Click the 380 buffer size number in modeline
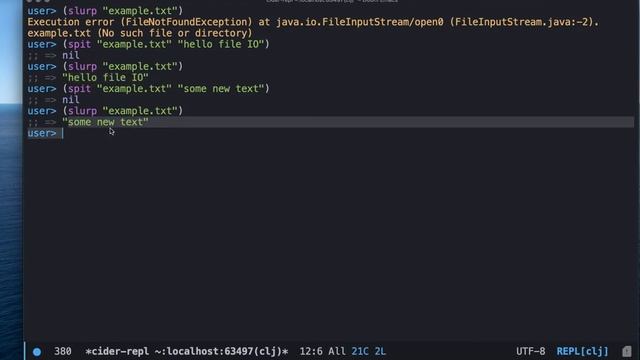The image size is (640, 360). 62,351
